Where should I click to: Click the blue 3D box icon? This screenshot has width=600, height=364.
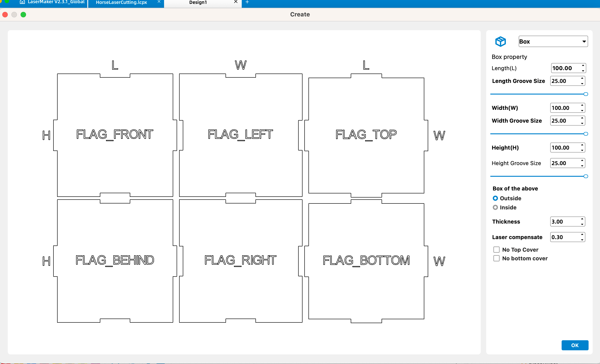point(500,41)
